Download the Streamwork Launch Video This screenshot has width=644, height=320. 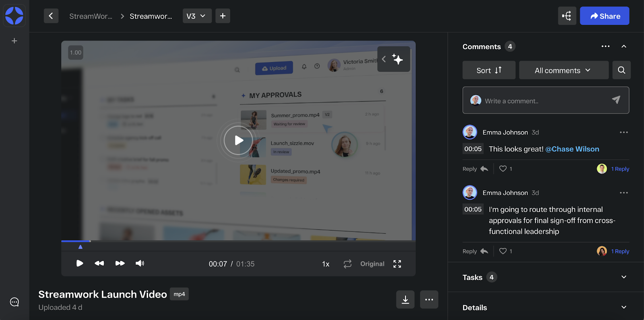pyautogui.click(x=405, y=299)
